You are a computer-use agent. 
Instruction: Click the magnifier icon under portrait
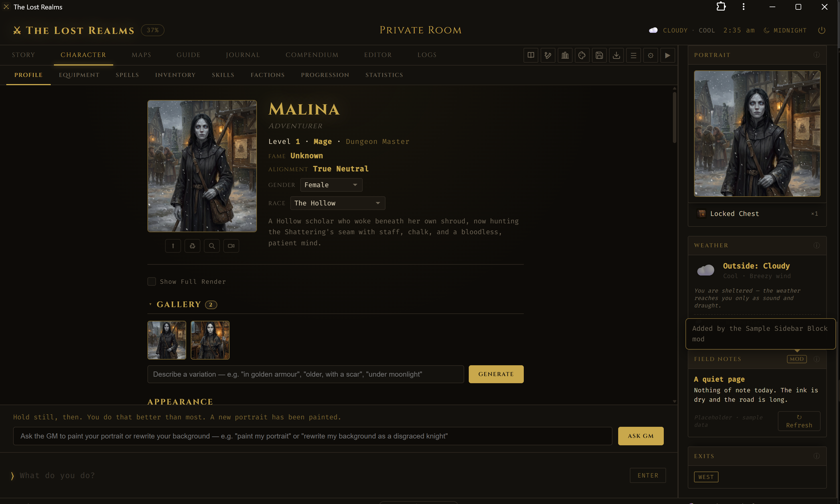212,246
